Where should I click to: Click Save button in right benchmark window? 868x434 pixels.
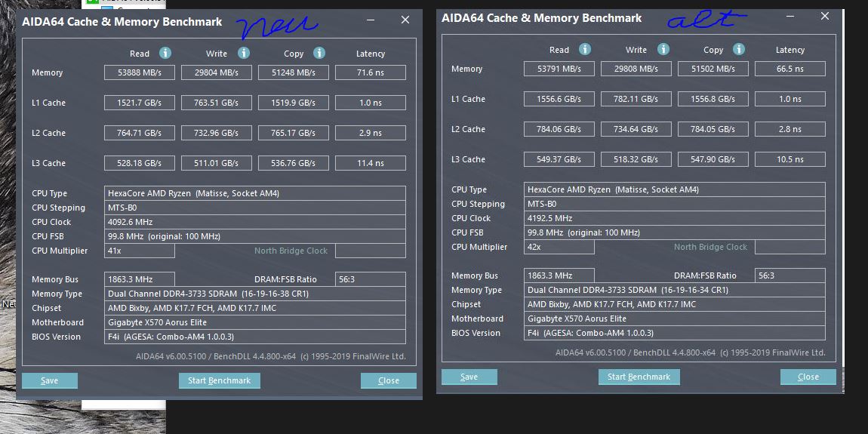tap(469, 377)
